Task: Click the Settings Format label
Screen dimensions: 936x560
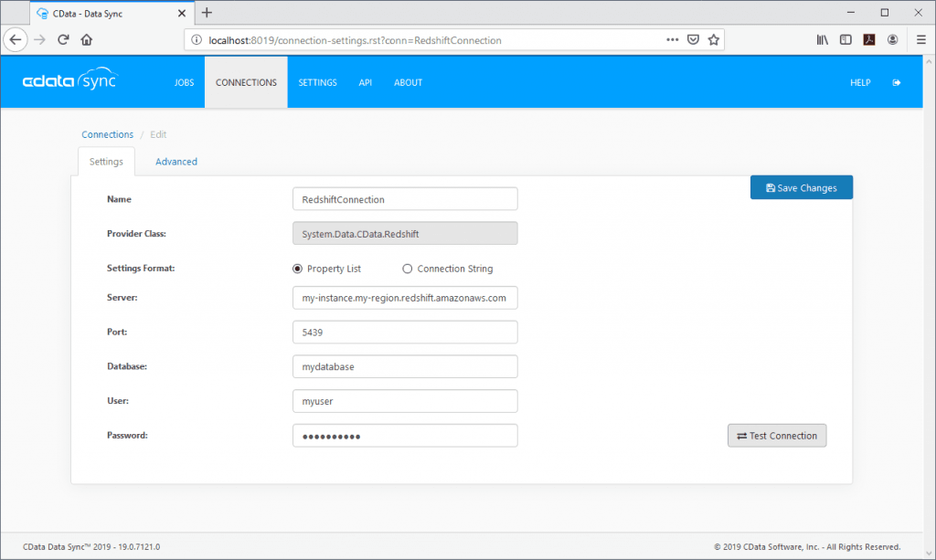Action: (141, 269)
